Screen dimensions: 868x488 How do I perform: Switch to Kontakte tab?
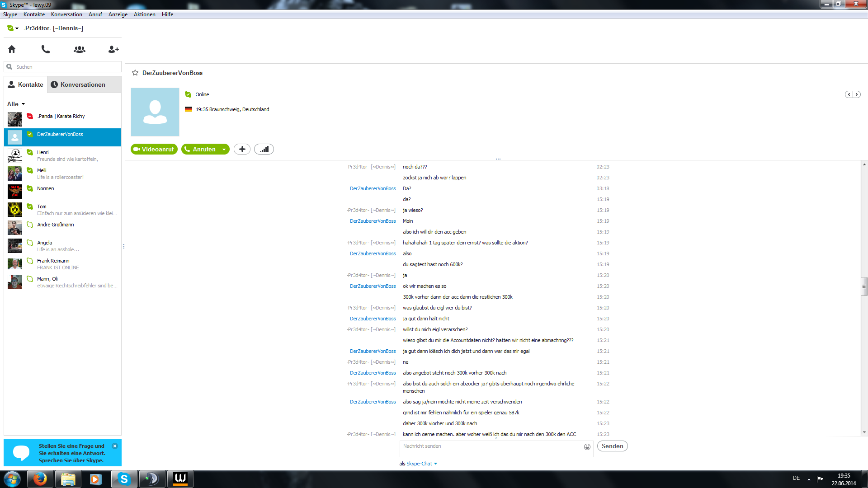click(x=26, y=84)
